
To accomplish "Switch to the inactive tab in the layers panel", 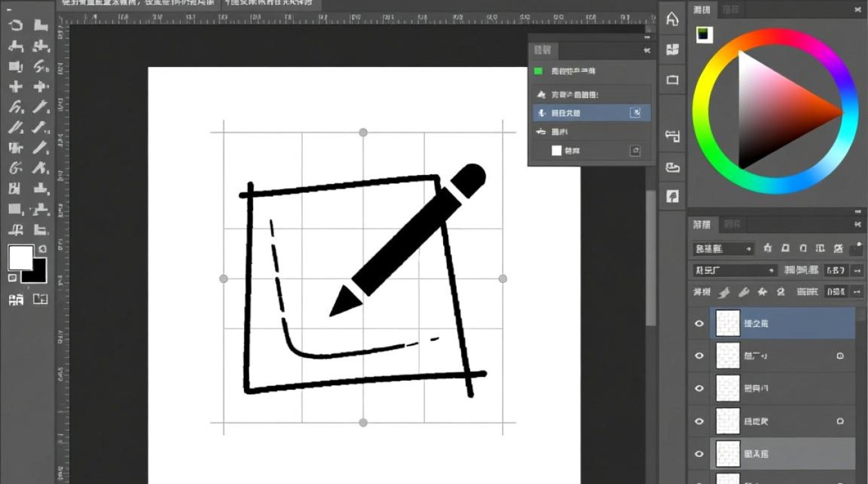I will (732, 225).
